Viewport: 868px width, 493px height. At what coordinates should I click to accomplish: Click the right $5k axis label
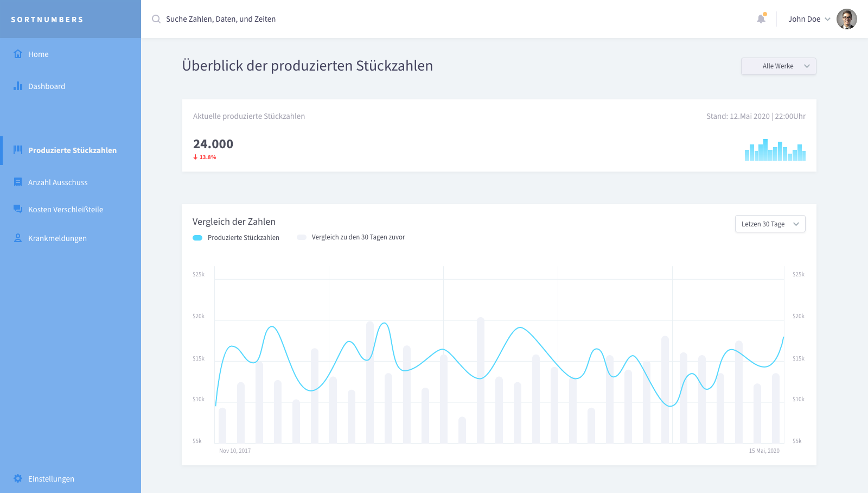(x=797, y=441)
